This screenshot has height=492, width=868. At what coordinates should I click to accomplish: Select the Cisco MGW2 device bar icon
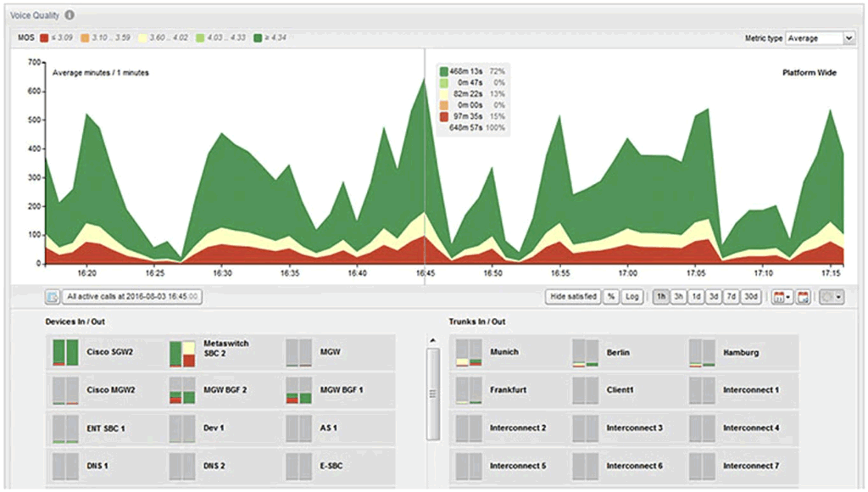point(65,390)
